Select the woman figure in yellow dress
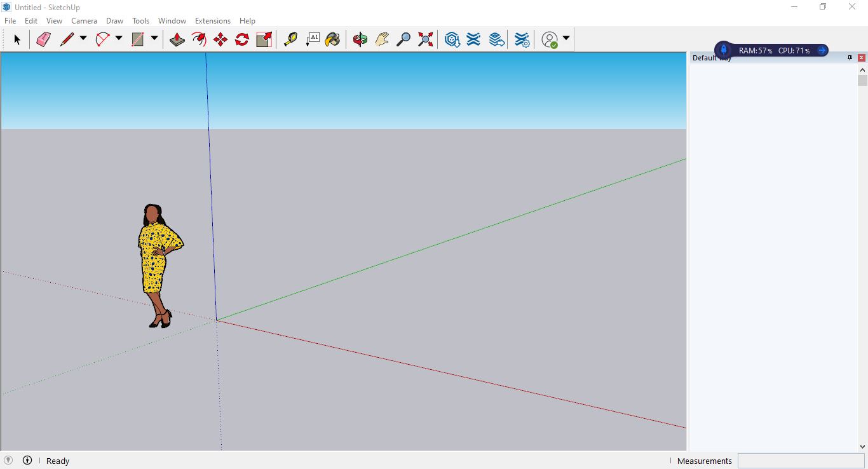Image resolution: width=868 pixels, height=469 pixels. [x=159, y=266]
